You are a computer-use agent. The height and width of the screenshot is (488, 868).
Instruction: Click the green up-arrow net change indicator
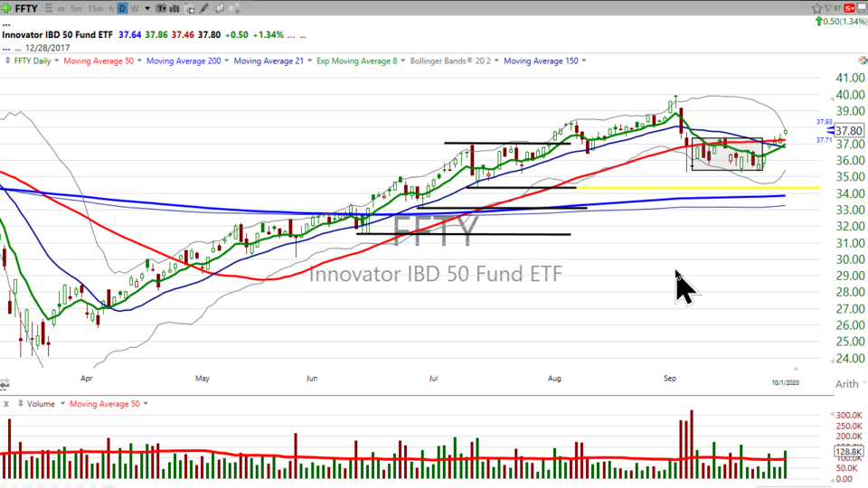point(819,21)
